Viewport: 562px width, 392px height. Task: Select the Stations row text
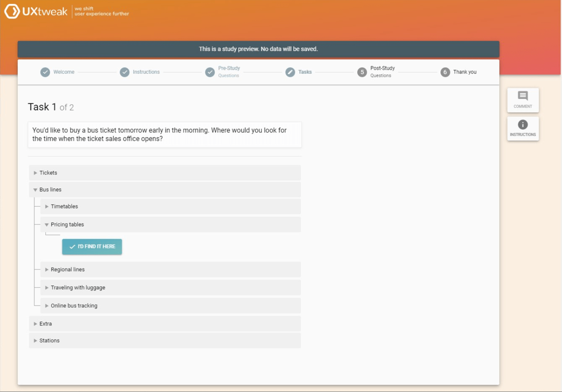(x=49, y=341)
